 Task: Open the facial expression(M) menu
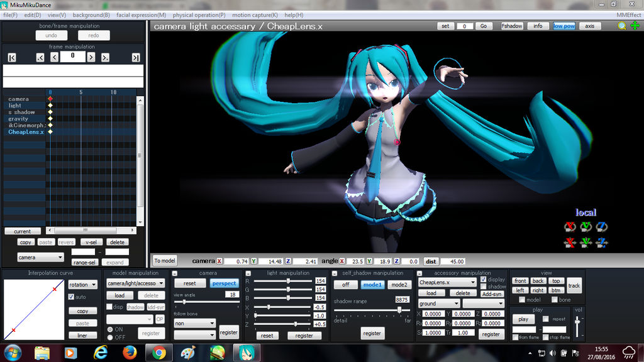click(x=142, y=15)
